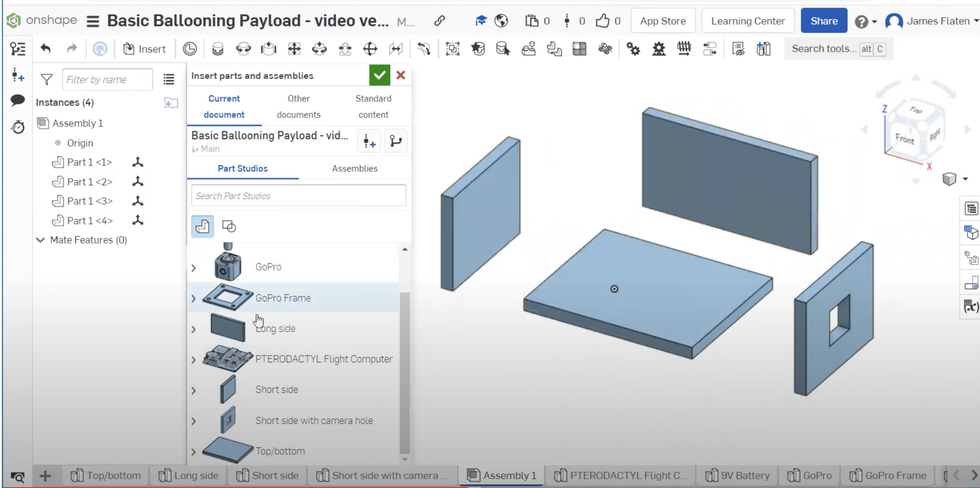980x488 pixels.
Task: Open the hamburger document menu
Action: point(93,21)
